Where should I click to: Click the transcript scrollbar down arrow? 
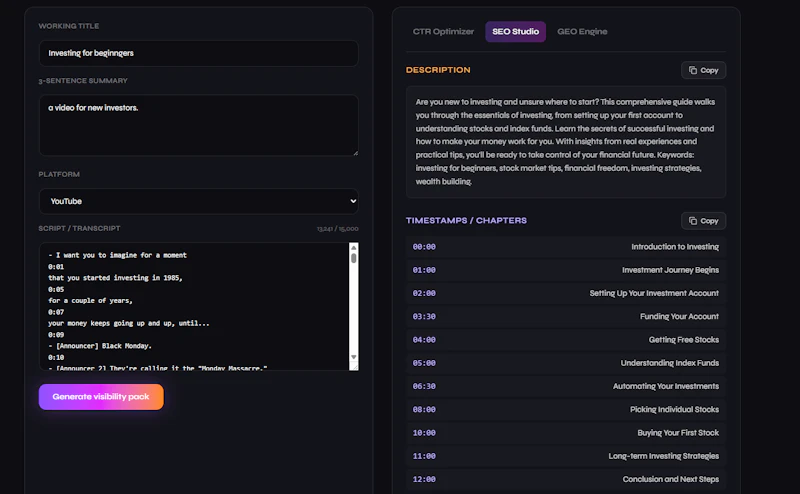(x=354, y=357)
